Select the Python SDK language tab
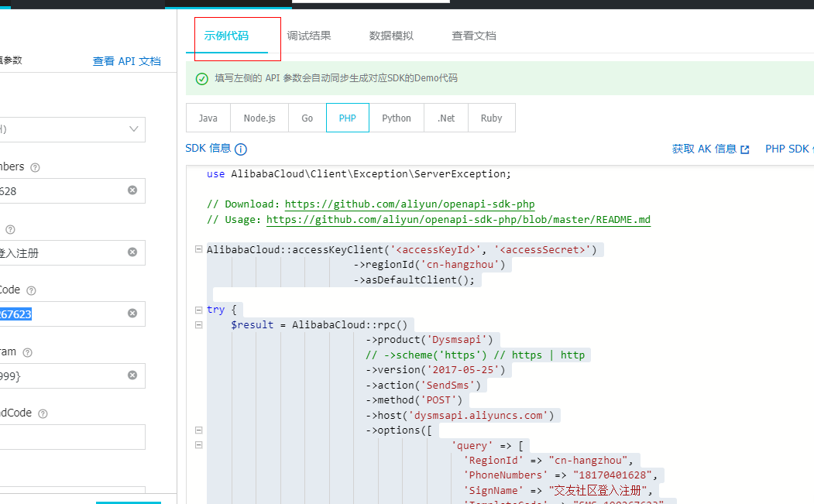 [x=397, y=118]
